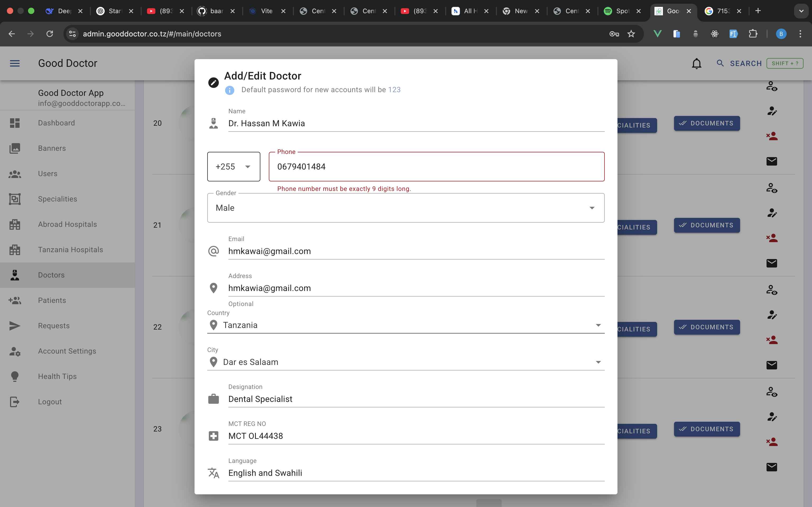Viewport: 812px width, 507px height.
Task: Click the Health Tips lightbulb icon
Action: click(x=15, y=376)
